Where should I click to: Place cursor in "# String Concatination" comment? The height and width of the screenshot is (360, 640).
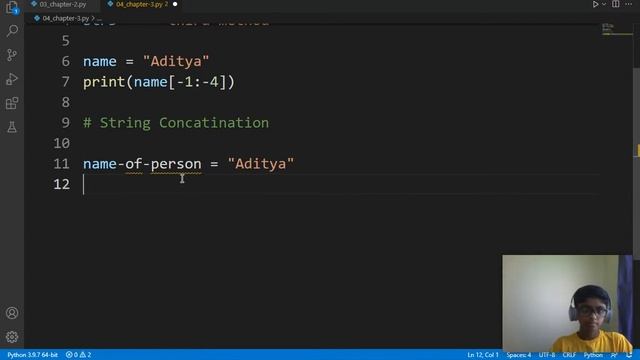tap(176, 123)
